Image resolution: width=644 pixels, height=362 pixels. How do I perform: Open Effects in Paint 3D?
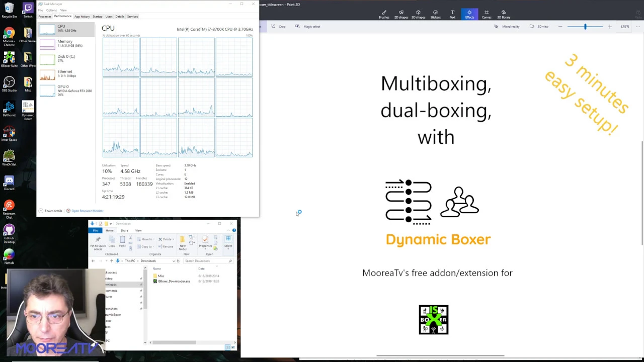(469, 15)
